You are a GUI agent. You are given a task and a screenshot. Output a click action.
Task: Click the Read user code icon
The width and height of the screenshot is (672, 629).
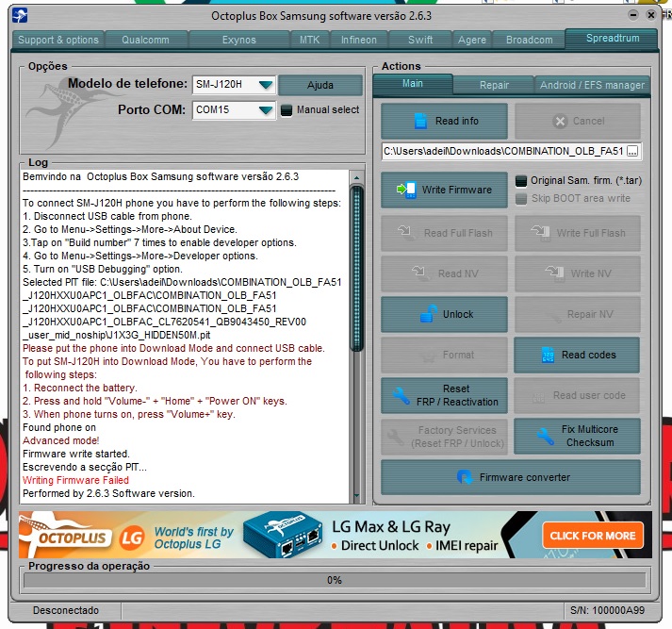click(538, 396)
